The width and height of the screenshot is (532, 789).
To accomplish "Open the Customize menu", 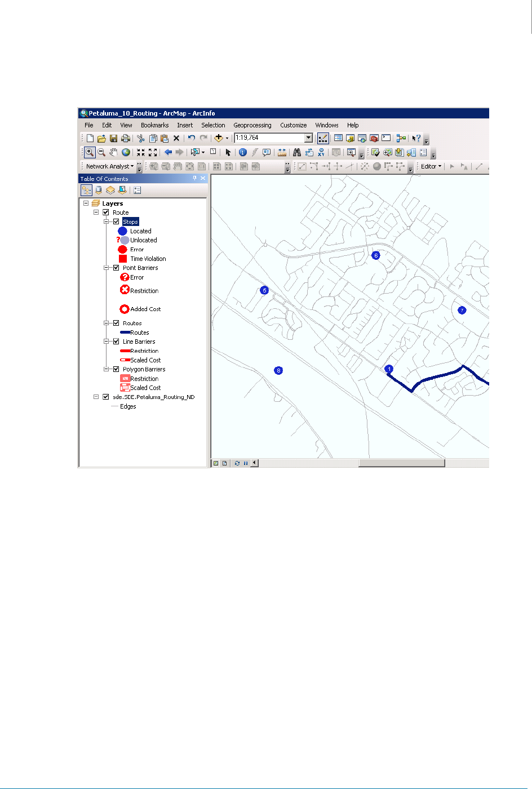I will coord(294,125).
